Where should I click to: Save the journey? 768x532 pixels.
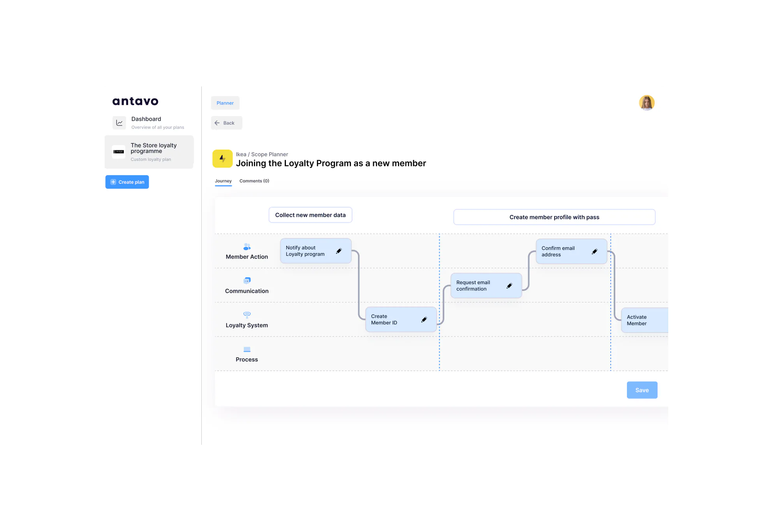point(642,390)
